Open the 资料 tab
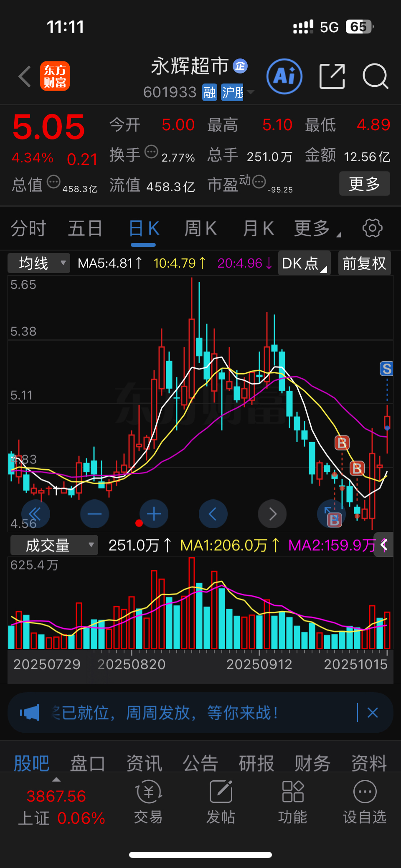This screenshot has height=868, width=401. click(369, 763)
